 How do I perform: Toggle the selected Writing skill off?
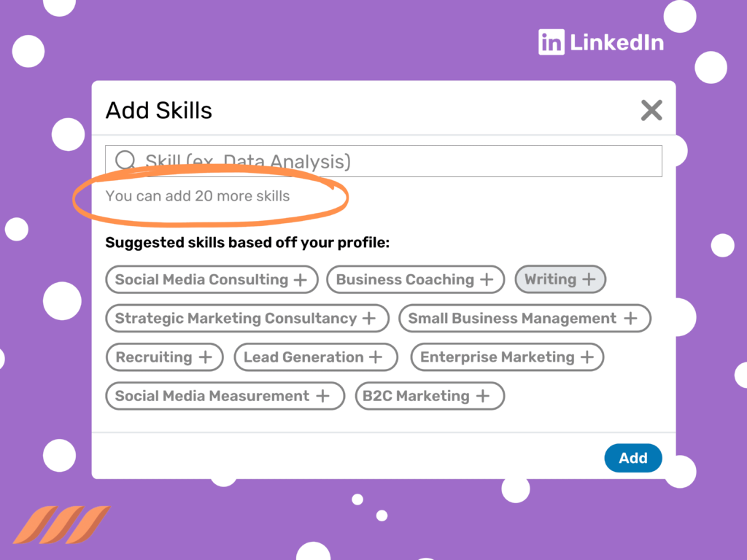click(x=560, y=279)
